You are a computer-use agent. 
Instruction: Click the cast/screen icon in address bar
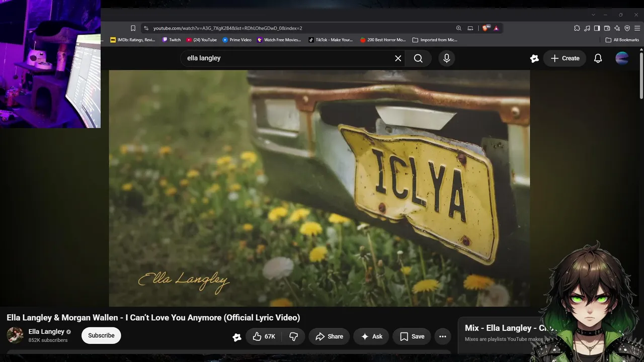coord(470,28)
